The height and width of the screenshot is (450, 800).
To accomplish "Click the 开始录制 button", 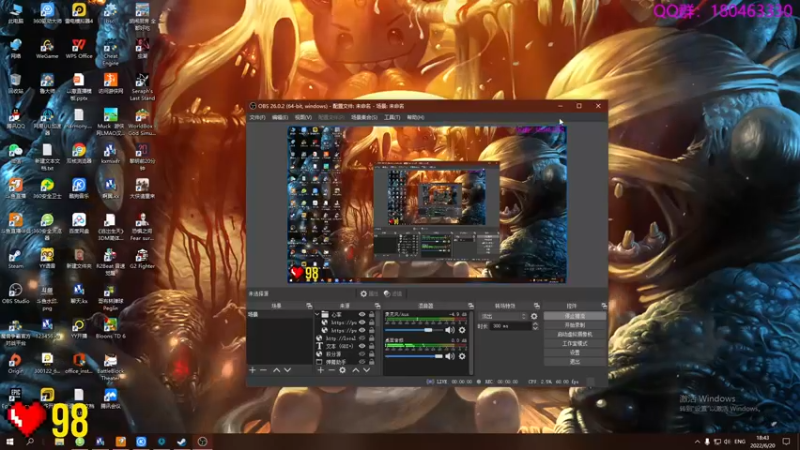I will tap(574, 325).
